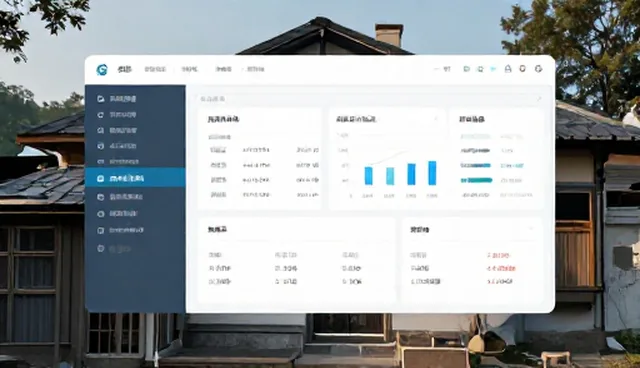This screenshot has height=368, width=640.
Task: Click the thick teal progress bar
Action: coord(476,180)
